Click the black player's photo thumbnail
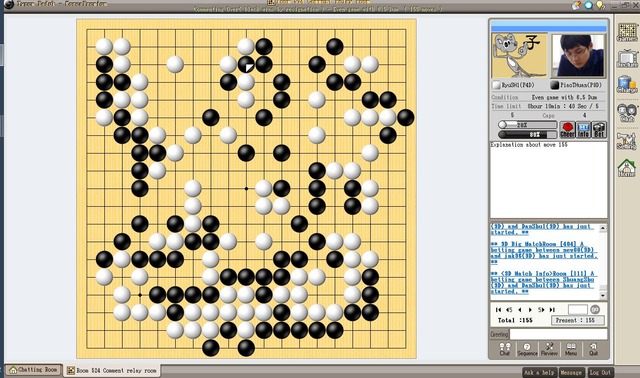Screen dimensions: 640x378 point(578,56)
